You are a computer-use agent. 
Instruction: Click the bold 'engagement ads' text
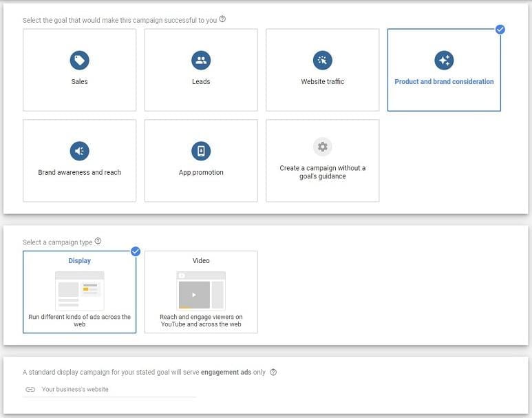coord(226,372)
